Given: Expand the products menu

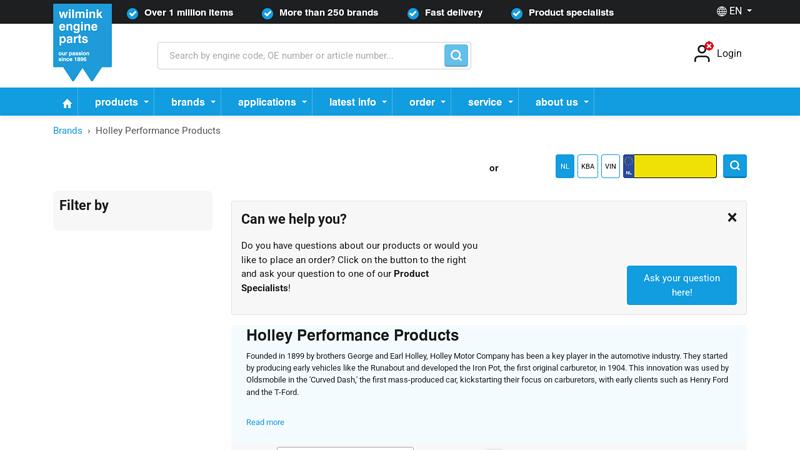Looking at the screenshot, I should point(121,102).
